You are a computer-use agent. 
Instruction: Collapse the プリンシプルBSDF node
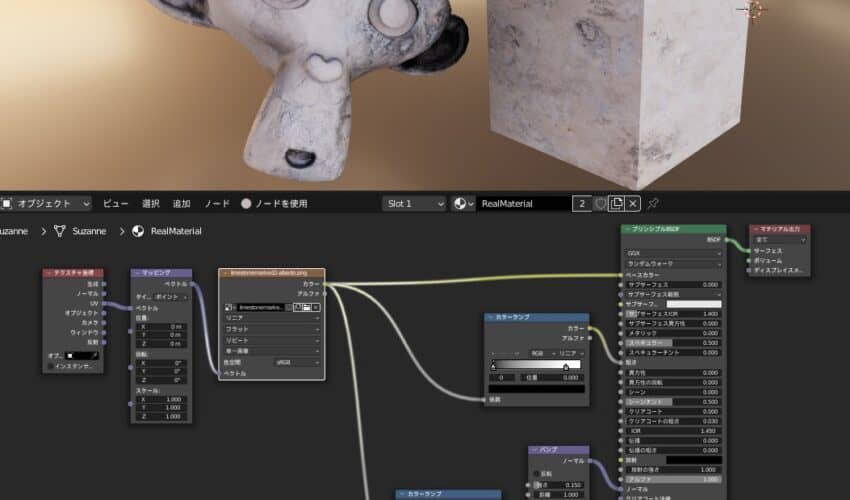(x=628, y=229)
